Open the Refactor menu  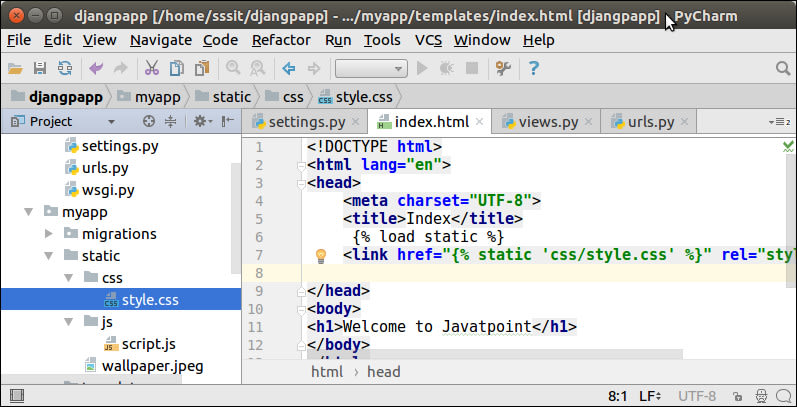[x=281, y=40]
